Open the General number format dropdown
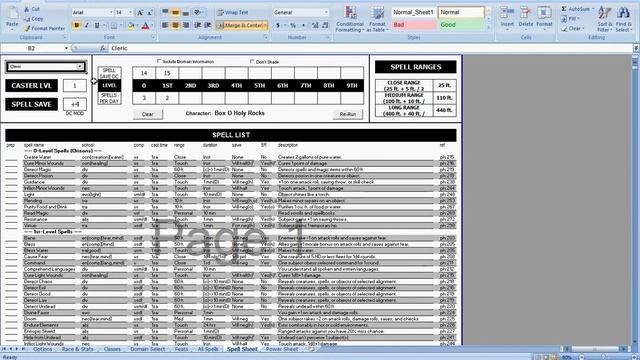640x360 pixels. (326, 13)
